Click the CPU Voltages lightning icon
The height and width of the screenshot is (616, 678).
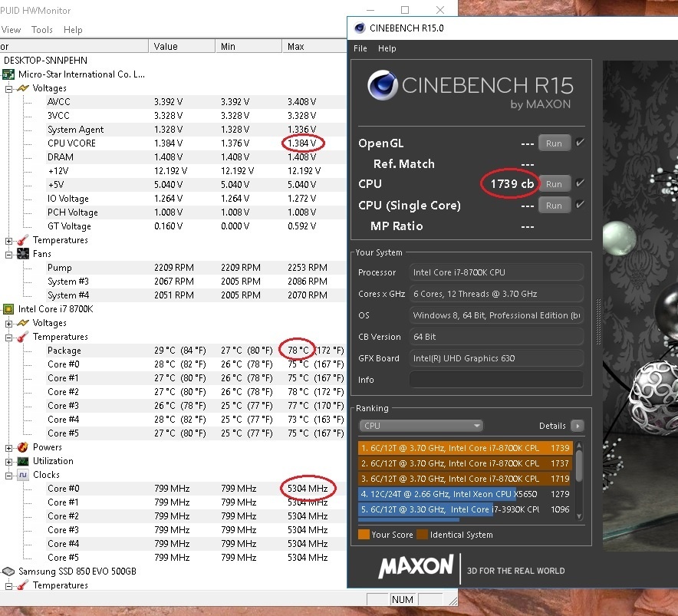click(x=22, y=323)
